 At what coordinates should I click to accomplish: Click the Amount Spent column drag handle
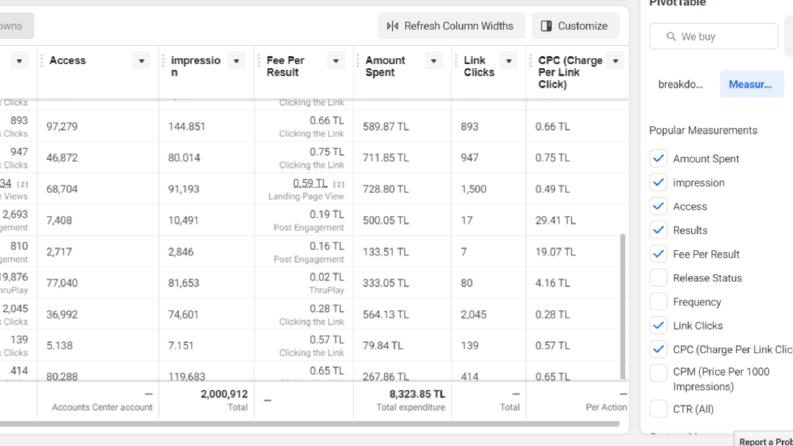tap(358, 61)
